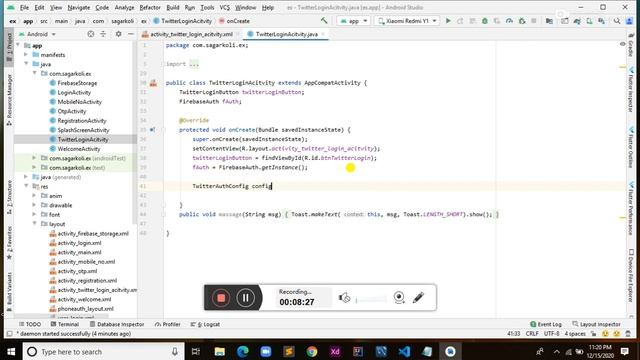Click the gutter icon beside the class declaration
This screenshot has height=360, width=640.
tap(153, 83)
